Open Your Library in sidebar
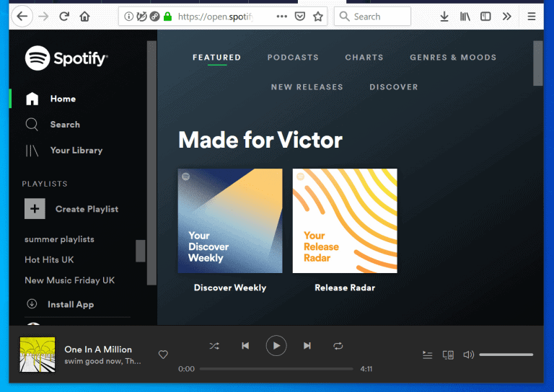The height and width of the screenshot is (392, 554). click(64, 151)
